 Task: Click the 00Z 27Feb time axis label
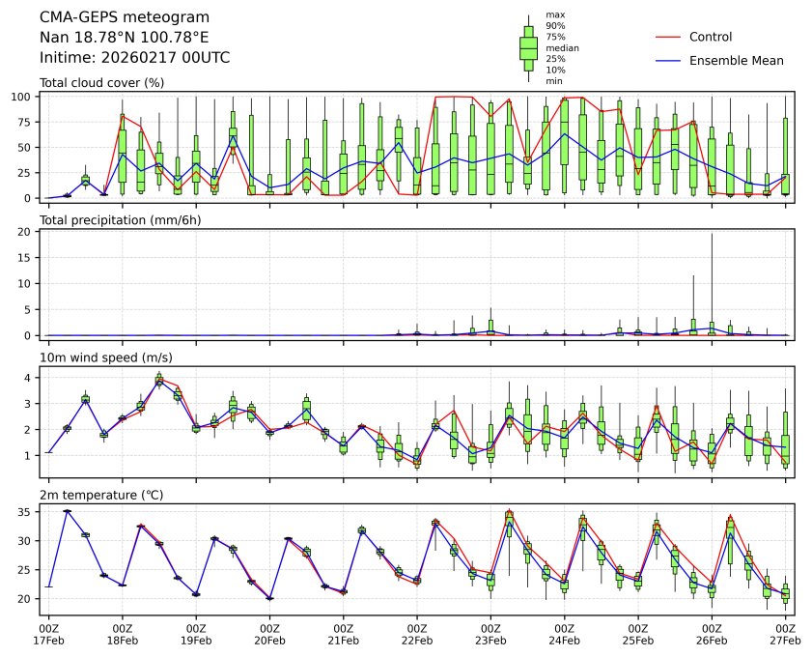click(785, 633)
